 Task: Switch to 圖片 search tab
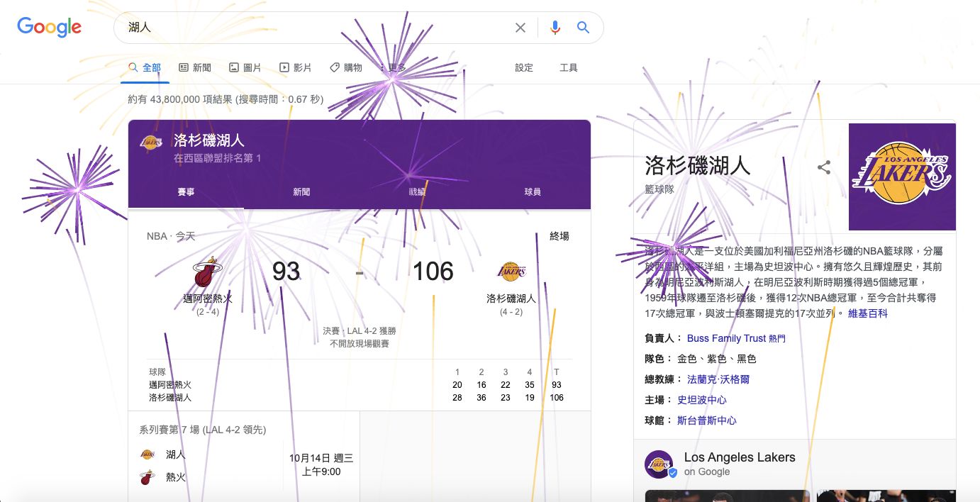pyautogui.click(x=245, y=67)
